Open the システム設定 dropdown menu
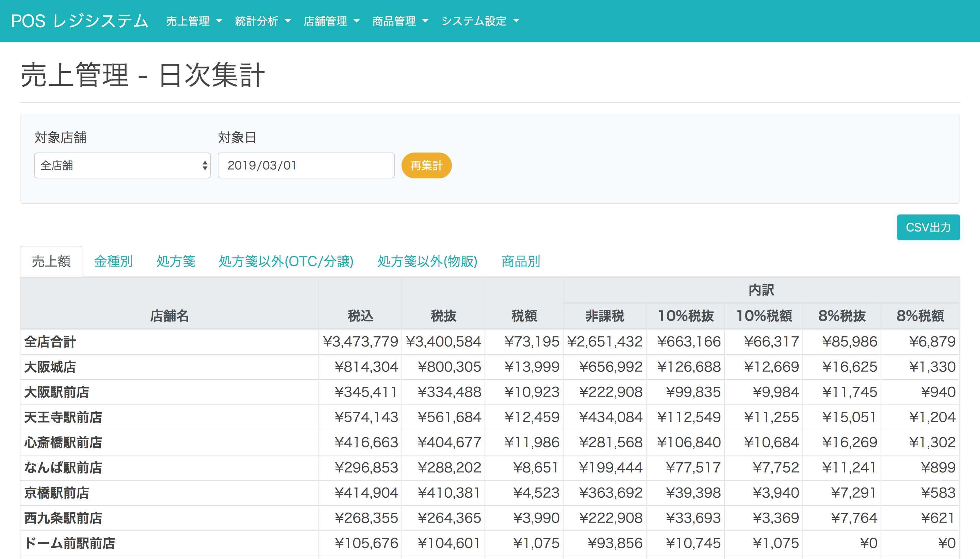980x559 pixels. 480,21
